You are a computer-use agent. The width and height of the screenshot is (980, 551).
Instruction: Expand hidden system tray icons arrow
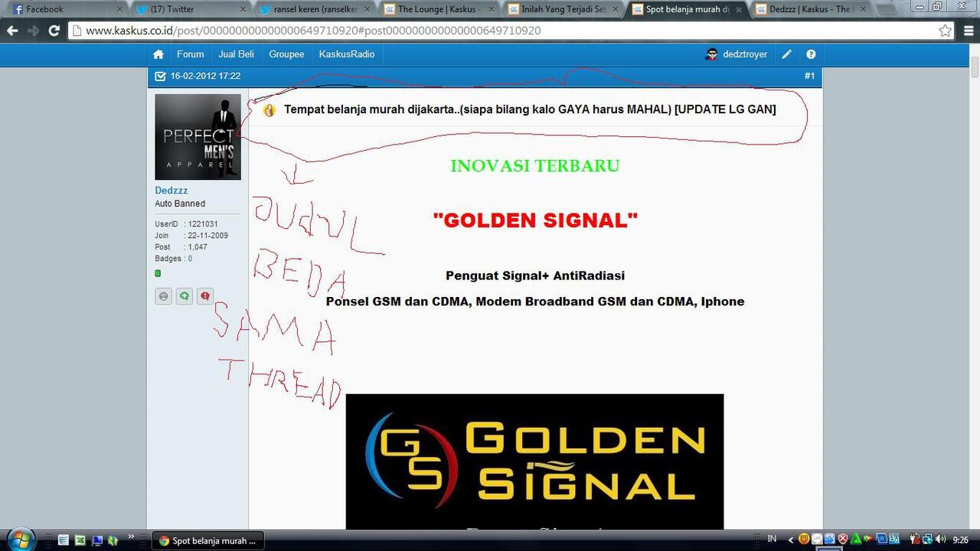click(x=791, y=540)
